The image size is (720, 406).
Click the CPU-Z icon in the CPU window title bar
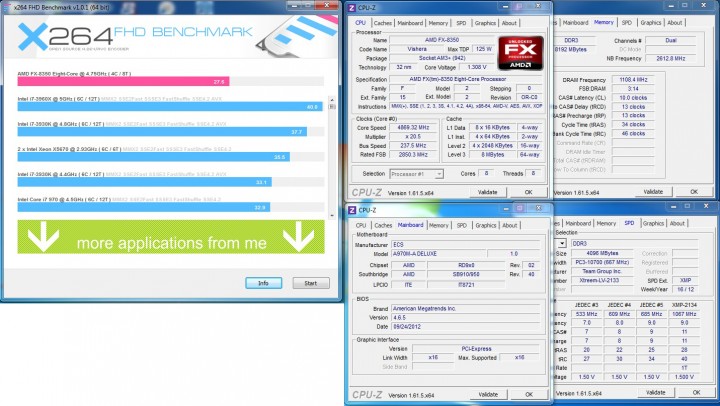pyautogui.click(x=352, y=8)
